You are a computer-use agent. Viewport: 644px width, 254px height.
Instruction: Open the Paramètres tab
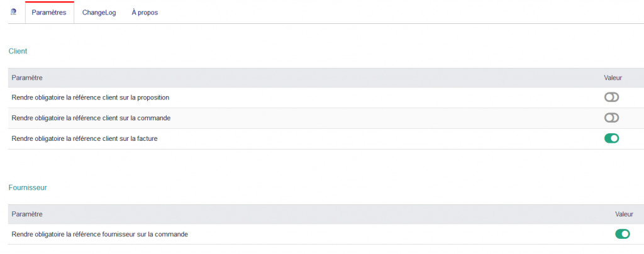[49, 13]
